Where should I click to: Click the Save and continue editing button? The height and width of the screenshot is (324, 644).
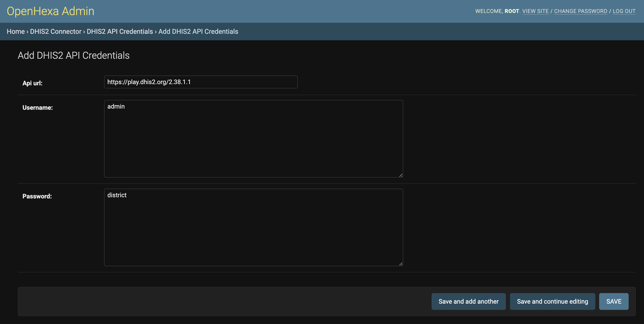pyautogui.click(x=553, y=301)
